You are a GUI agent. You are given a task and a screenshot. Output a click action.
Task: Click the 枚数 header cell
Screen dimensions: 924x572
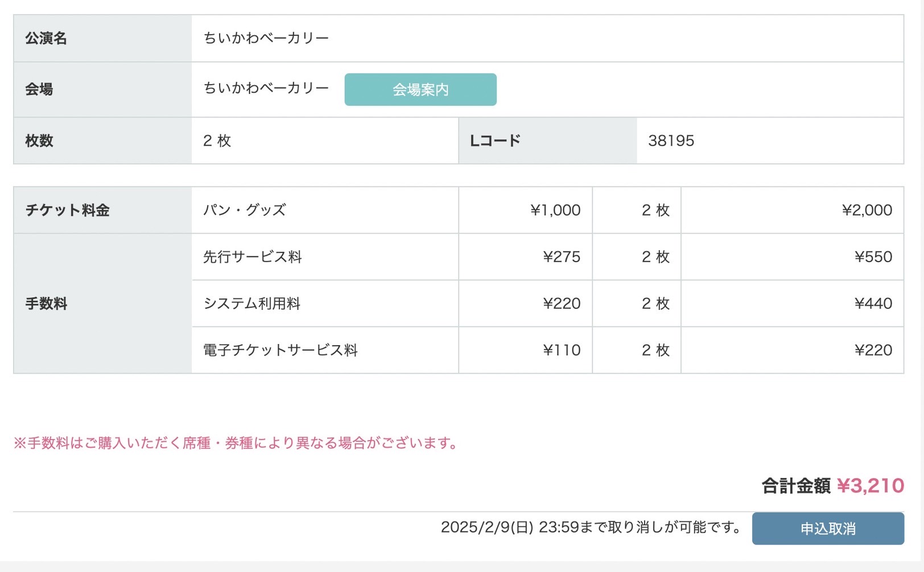39,140
